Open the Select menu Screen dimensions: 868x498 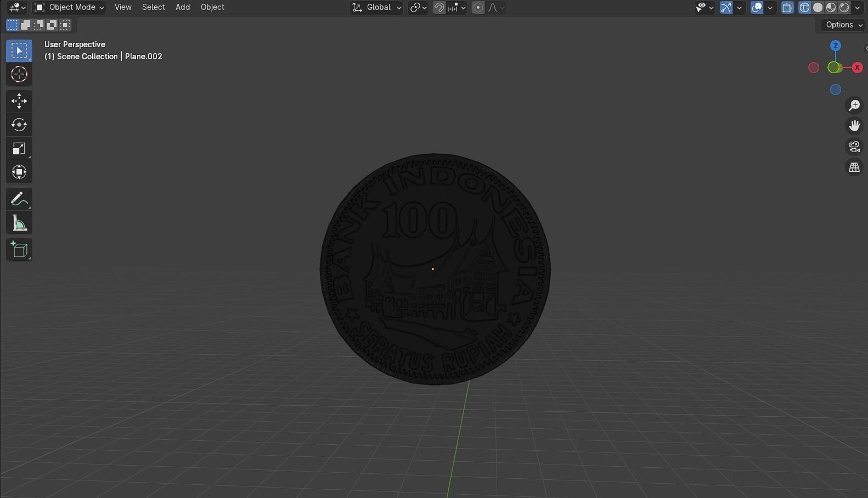[x=154, y=7]
